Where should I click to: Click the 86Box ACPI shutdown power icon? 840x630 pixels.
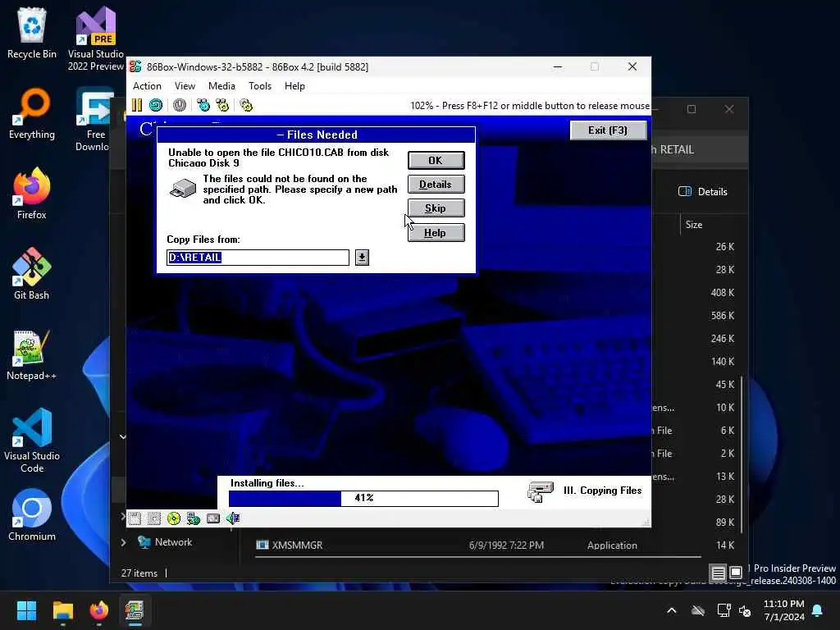click(180, 105)
